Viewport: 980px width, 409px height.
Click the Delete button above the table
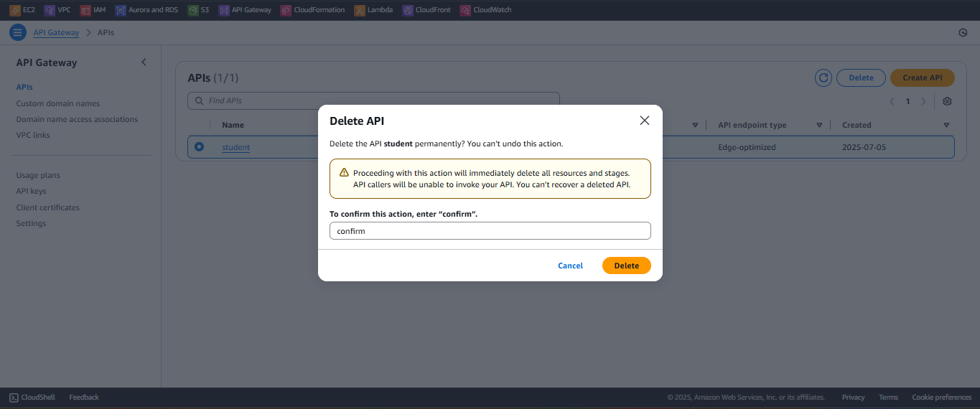tap(862, 77)
